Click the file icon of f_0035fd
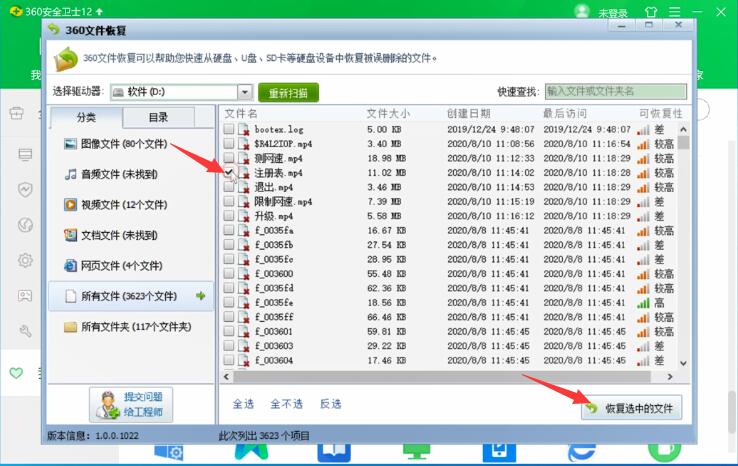The height and width of the screenshot is (466, 738). click(244, 289)
